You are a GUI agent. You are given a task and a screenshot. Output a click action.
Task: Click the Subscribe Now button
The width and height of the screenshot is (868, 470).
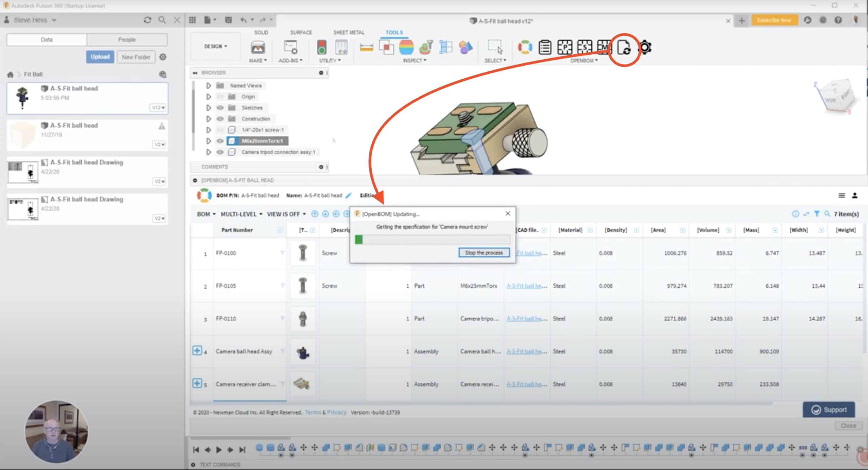tap(774, 20)
